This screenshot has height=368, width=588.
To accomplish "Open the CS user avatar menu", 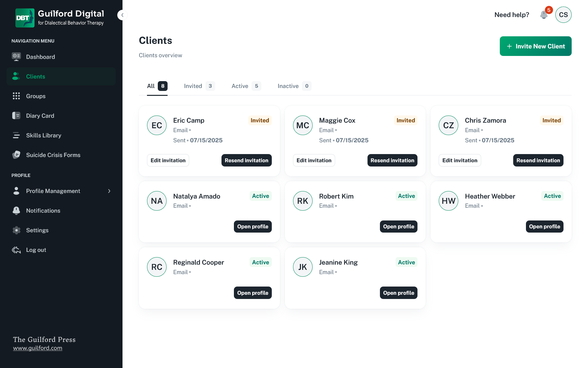I will click(x=563, y=15).
